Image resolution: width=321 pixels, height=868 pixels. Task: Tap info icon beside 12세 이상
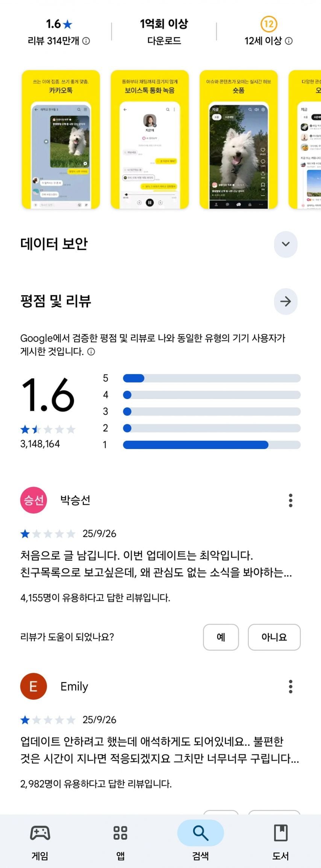[289, 41]
